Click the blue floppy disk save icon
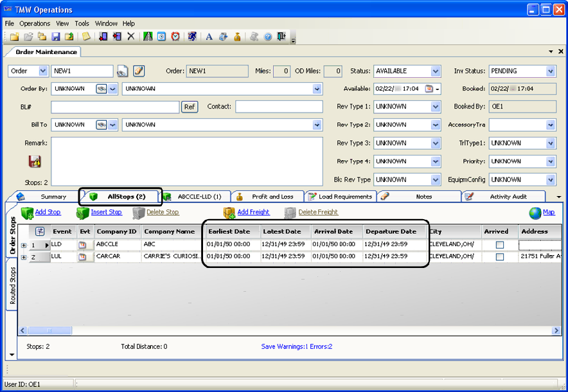 click(x=56, y=37)
